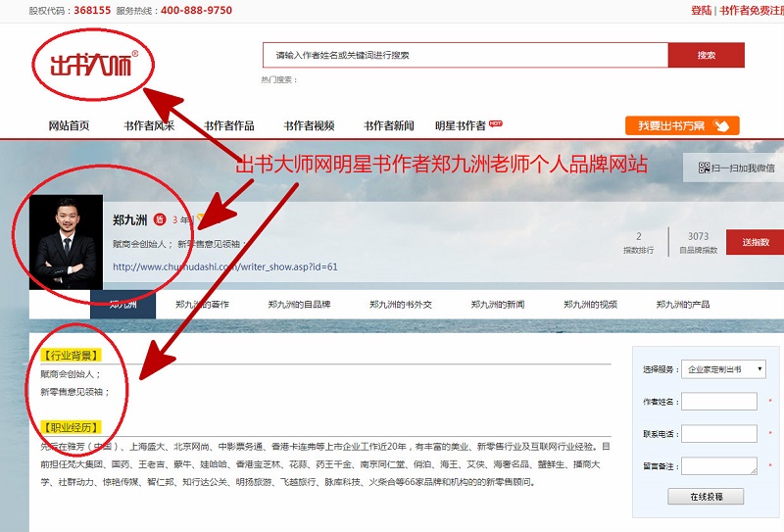The height and width of the screenshot is (532, 784).
Task: Click the red verified badge beside 郑九洲
Action: [160, 219]
